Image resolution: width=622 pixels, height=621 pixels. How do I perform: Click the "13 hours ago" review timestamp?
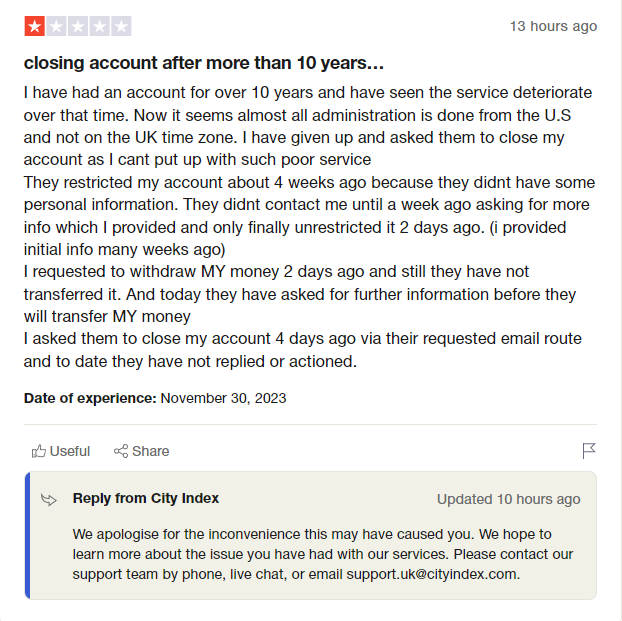[x=553, y=26]
